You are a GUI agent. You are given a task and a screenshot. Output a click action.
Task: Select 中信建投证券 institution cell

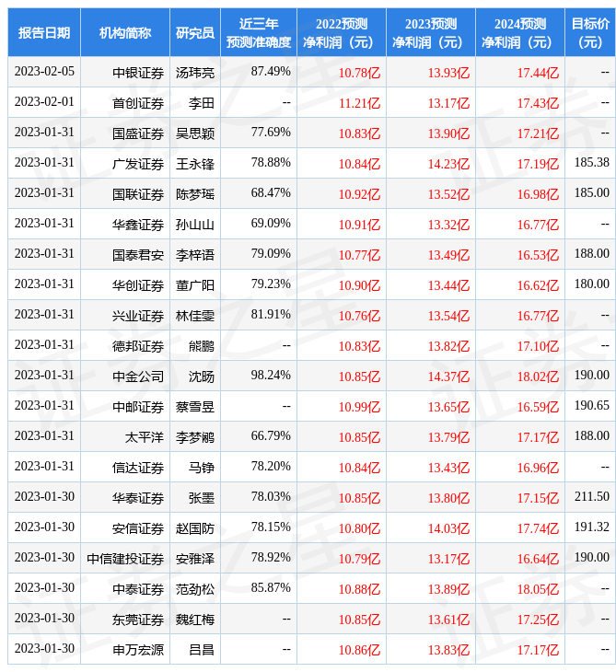(x=125, y=560)
